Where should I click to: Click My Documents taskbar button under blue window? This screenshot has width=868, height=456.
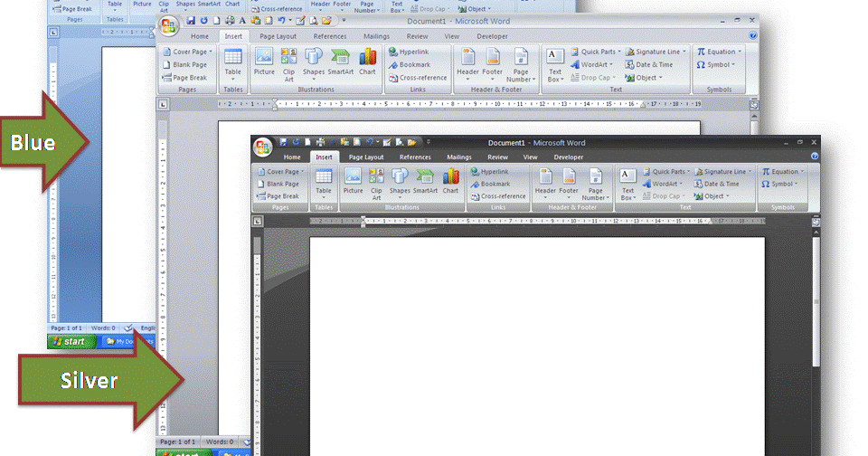click(127, 341)
